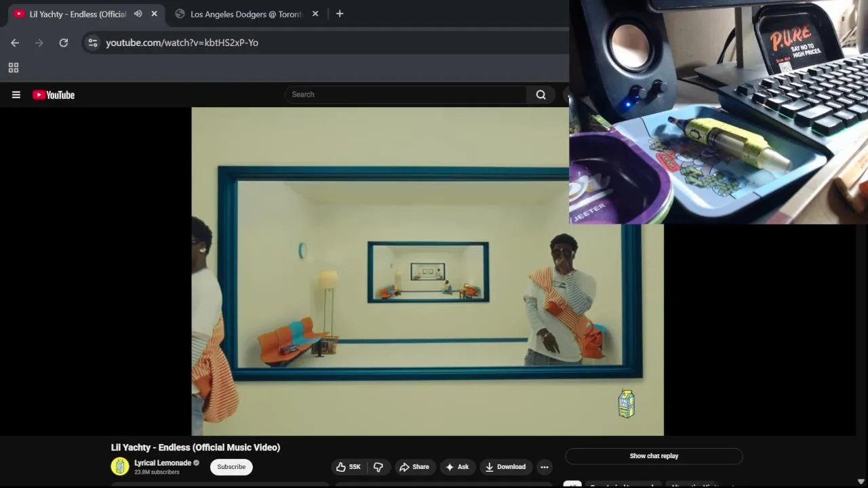Click the page scrollbar down arrow
The image size is (868, 488).
pyautogui.click(x=861, y=482)
